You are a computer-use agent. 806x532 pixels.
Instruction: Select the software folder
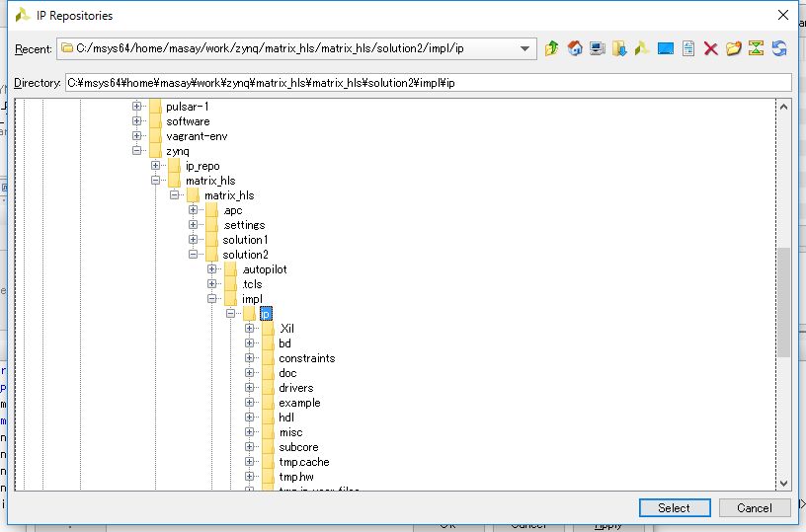tap(188, 121)
